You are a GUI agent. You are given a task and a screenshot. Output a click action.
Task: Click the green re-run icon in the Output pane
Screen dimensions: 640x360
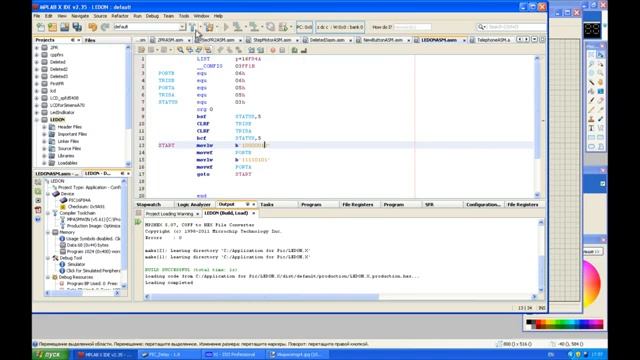138,222
